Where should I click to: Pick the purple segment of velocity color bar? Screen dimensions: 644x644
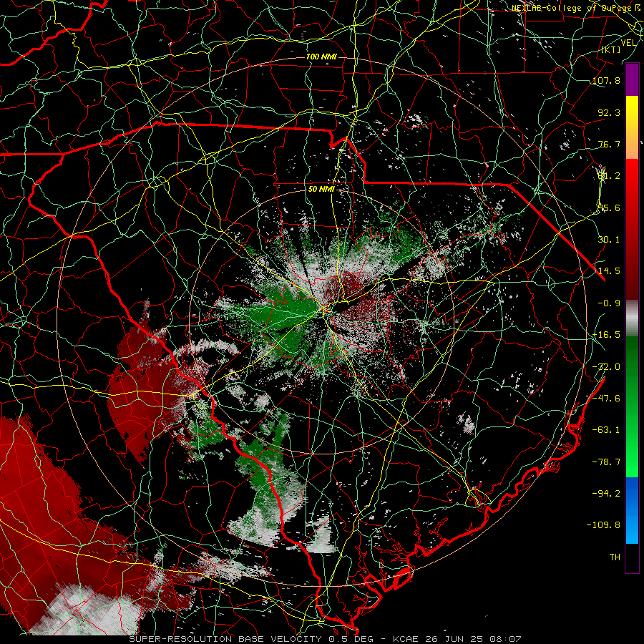pyautogui.click(x=632, y=80)
